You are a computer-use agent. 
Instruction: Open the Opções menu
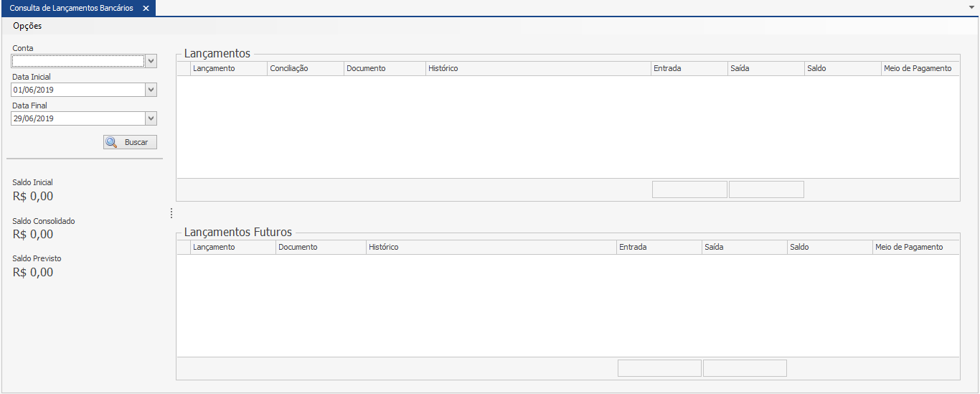pos(27,26)
